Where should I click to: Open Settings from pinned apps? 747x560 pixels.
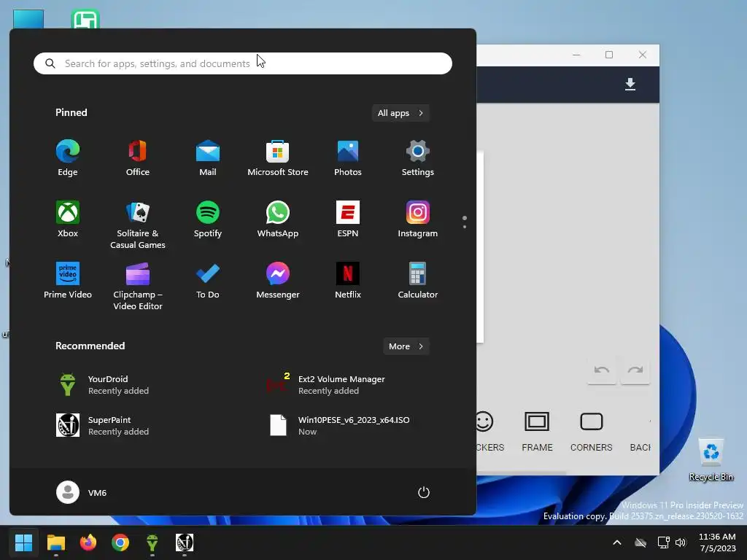(418, 158)
